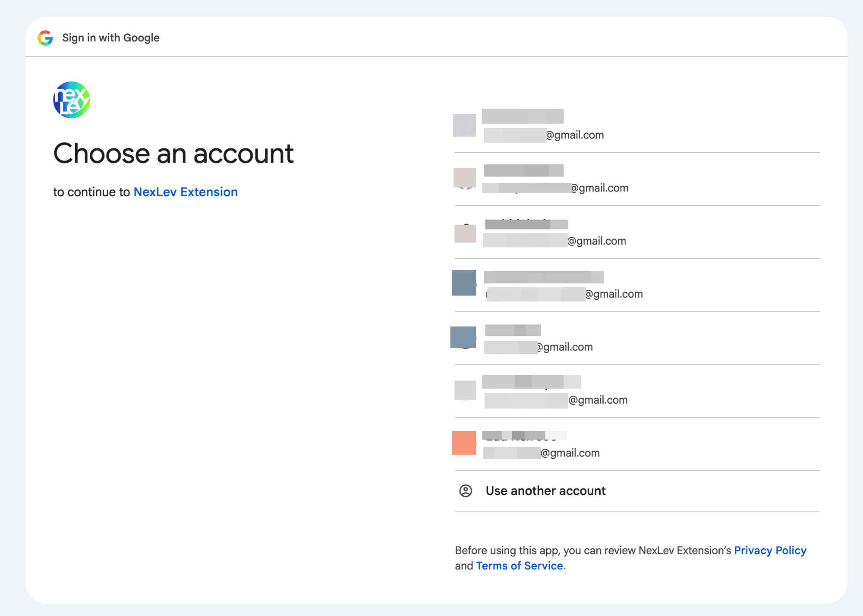Click the Choose an account heading

pos(173,154)
